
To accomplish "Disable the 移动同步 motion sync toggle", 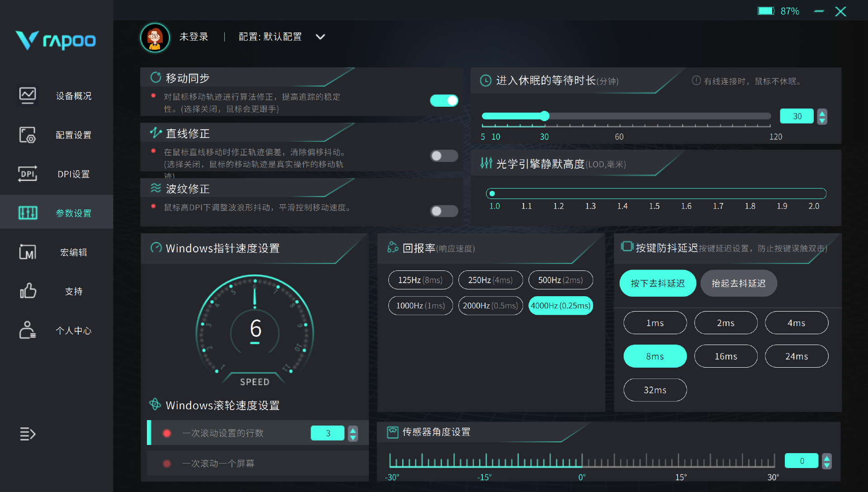I will pyautogui.click(x=444, y=100).
